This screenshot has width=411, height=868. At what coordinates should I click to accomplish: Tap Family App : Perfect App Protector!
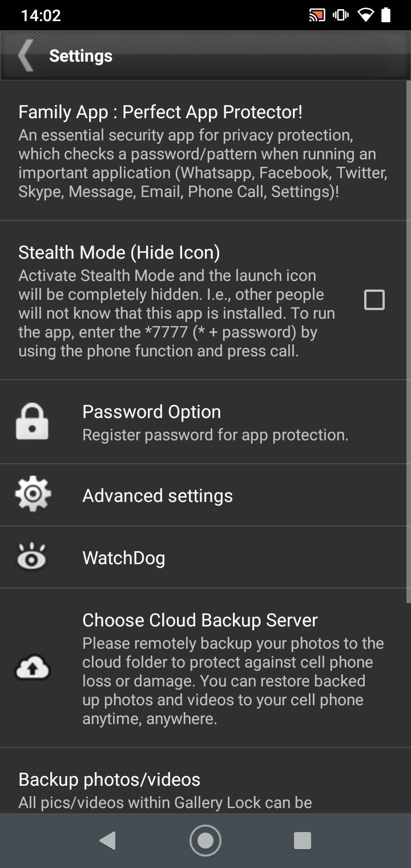pyautogui.click(x=160, y=112)
